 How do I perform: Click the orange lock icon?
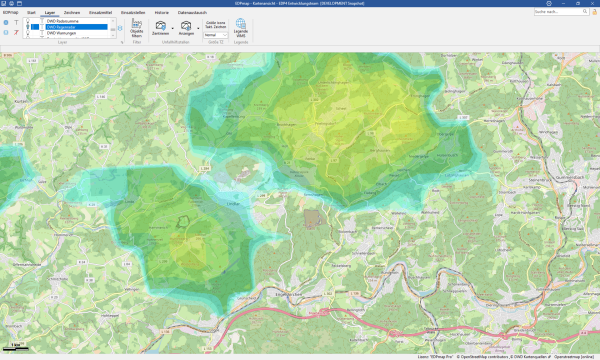[595, 12]
